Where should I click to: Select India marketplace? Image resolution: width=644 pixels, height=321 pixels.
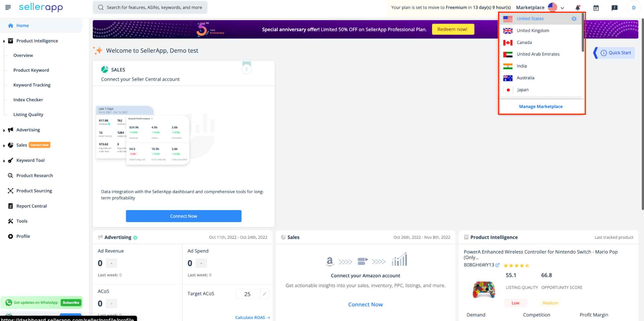point(540,66)
